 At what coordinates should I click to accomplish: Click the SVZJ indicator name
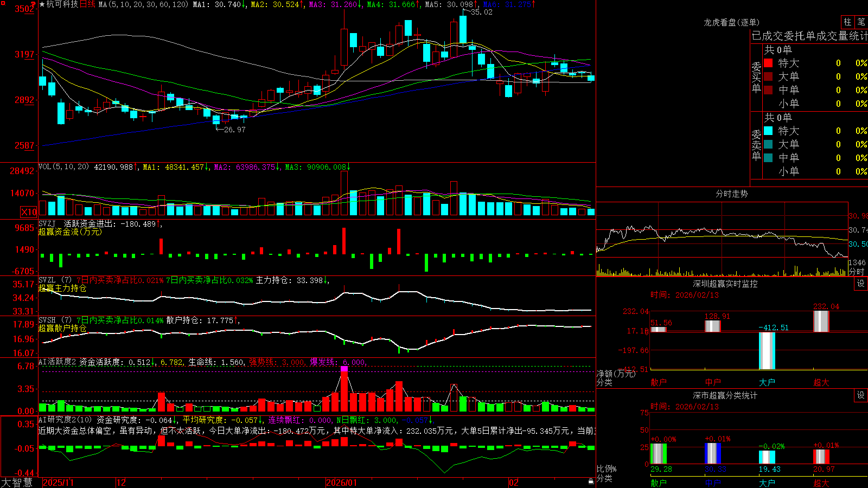[x=47, y=223]
